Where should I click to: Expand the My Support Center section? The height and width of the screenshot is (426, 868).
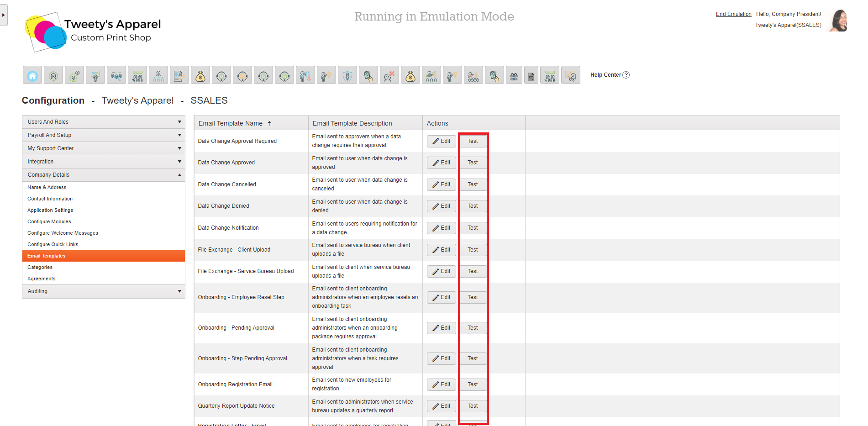click(x=104, y=148)
